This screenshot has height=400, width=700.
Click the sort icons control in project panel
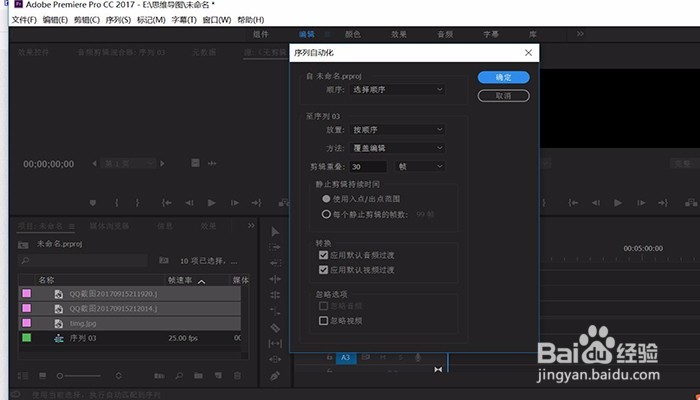pyautogui.click(x=119, y=376)
